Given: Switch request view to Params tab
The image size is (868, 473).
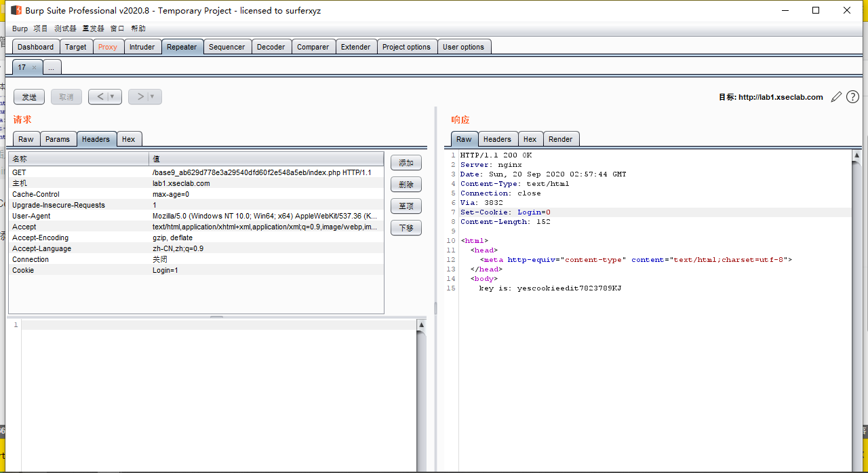Looking at the screenshot, I should tap(58, 139).
